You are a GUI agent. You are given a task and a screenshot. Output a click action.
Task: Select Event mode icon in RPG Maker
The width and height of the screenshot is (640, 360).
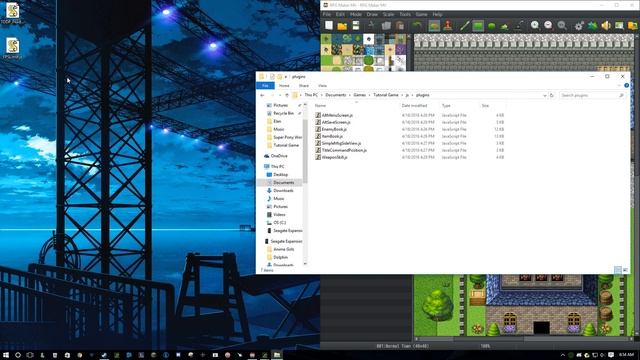coord(448,26)
